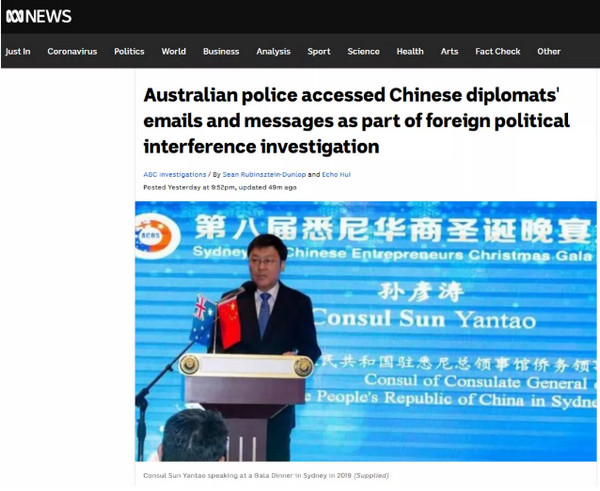Image resolution: width=600 pixels, height=491 pixels.
Task: Visit the Sport section
Action: [319, 52]
